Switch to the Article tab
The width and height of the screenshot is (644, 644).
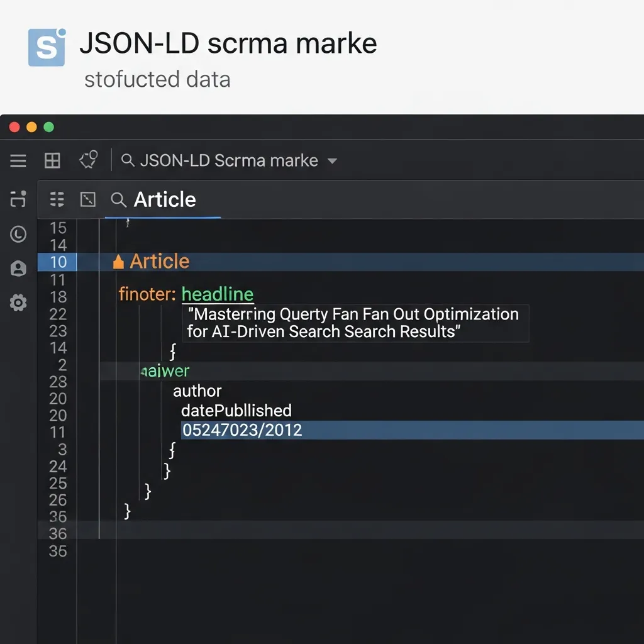coord(164,199)
